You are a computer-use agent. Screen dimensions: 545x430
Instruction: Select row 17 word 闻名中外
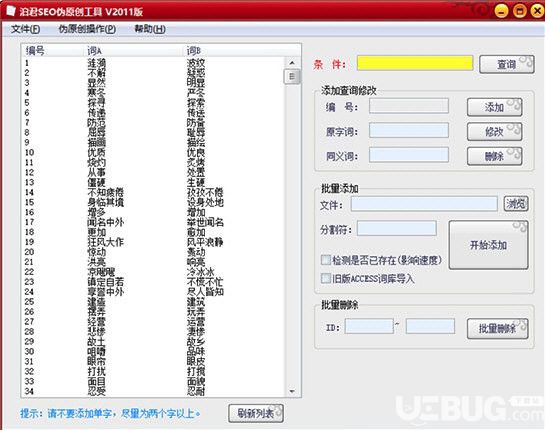[x=105, y=222]
